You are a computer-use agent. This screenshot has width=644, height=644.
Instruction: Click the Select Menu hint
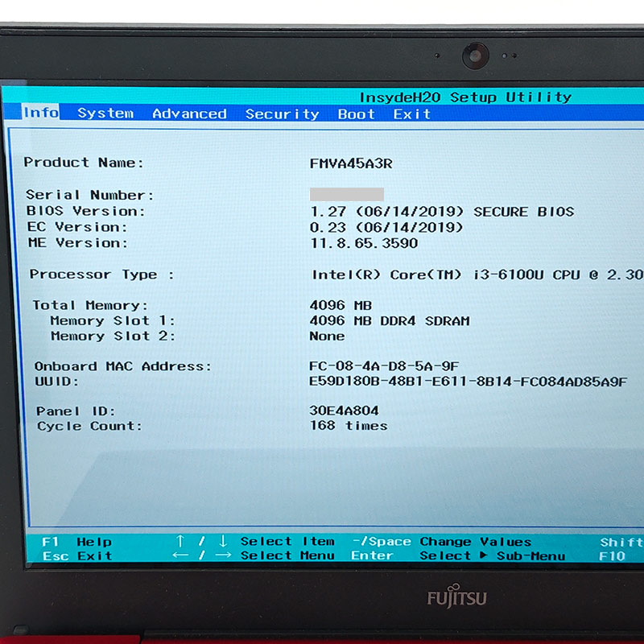tap(287, 555)
